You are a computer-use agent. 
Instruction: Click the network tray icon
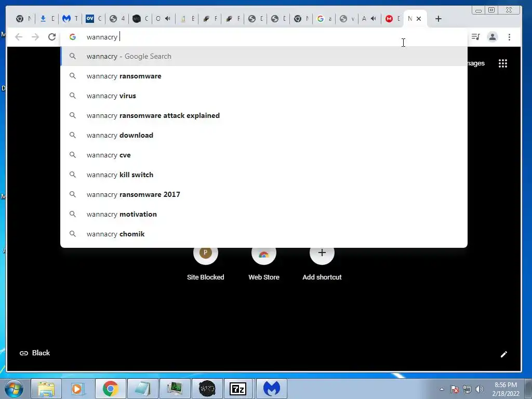tap(467, 389)
